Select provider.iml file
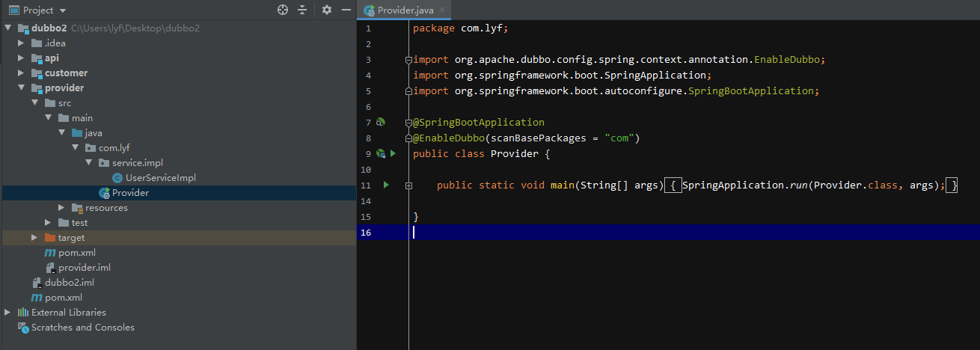The height and width of the screenshot is (350, 980). tap(85, 268)
